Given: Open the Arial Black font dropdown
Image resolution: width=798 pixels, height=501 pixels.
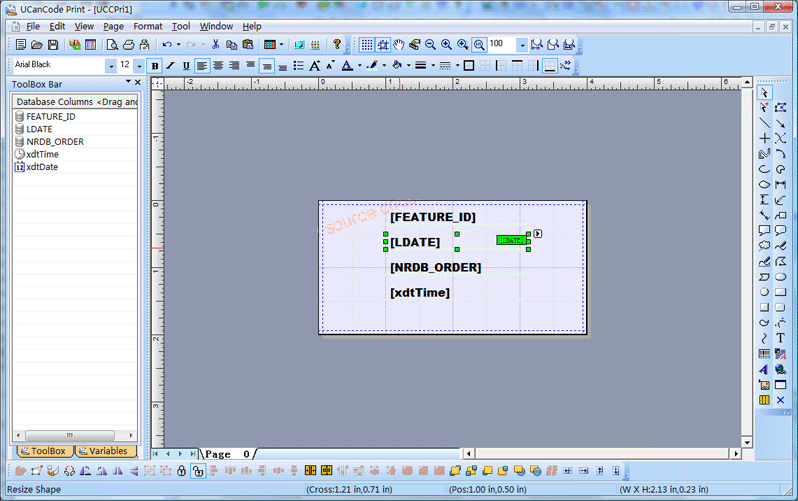Looking at the screenshot, I should tap(110, 65).
